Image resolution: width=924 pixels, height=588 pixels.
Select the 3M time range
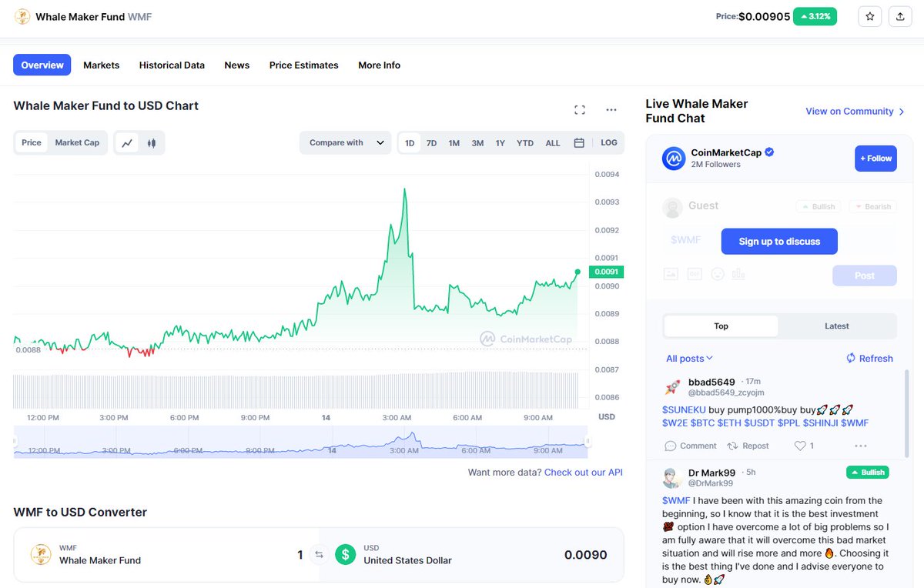point(477,143)
